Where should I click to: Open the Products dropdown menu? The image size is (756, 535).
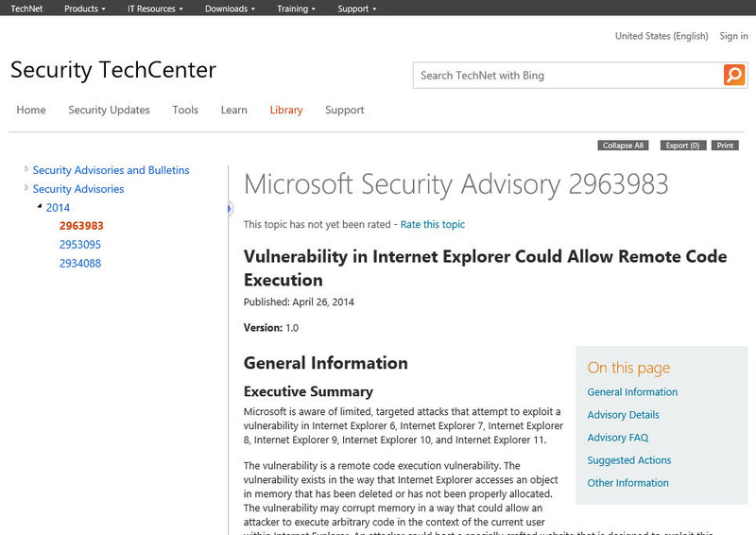[84, 9]
